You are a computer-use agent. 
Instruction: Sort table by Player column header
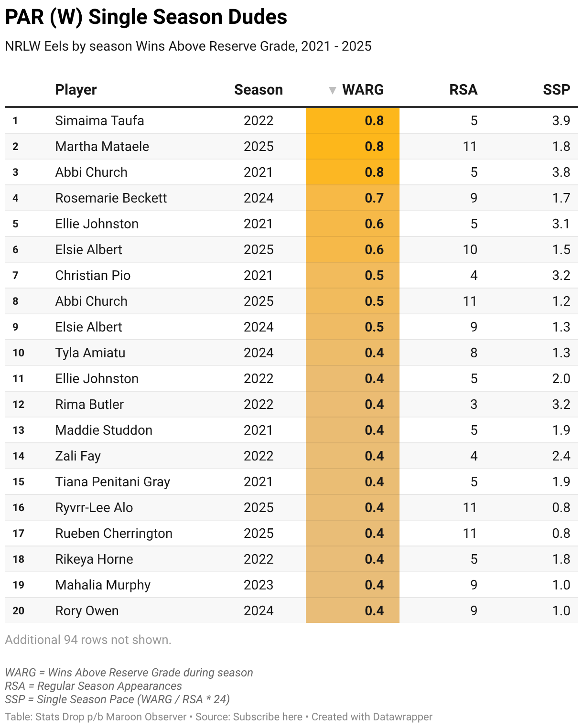coord(76,90)
